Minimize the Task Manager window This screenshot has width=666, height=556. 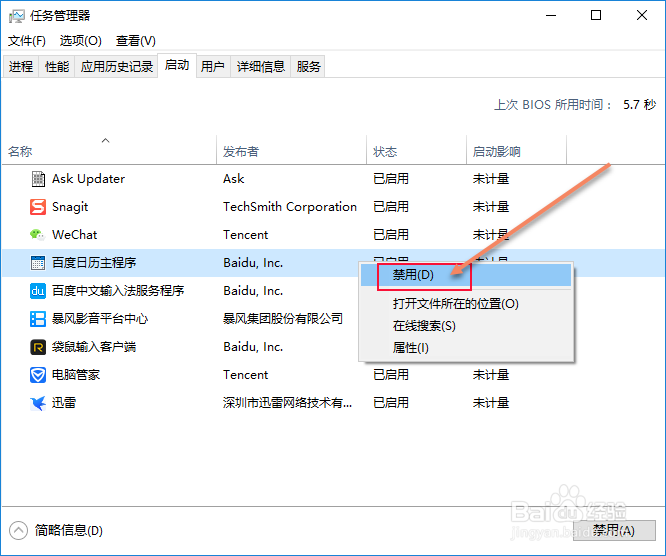[x=551, y=16]
